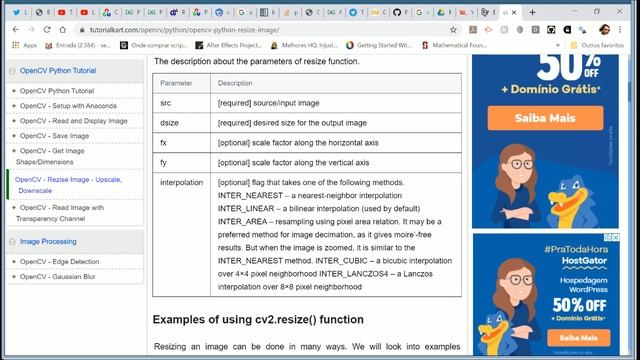The height and width of the screenshot is (360, 640).
Task: Go back to previous page
Action: point(16,30)
